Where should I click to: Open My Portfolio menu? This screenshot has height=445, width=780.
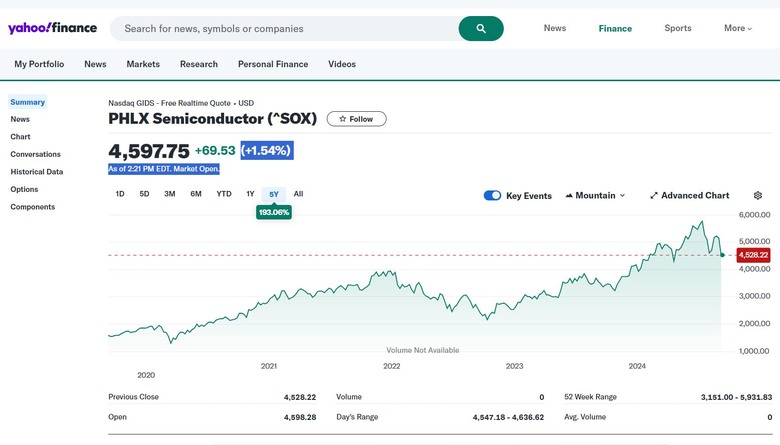coord(39,64)
